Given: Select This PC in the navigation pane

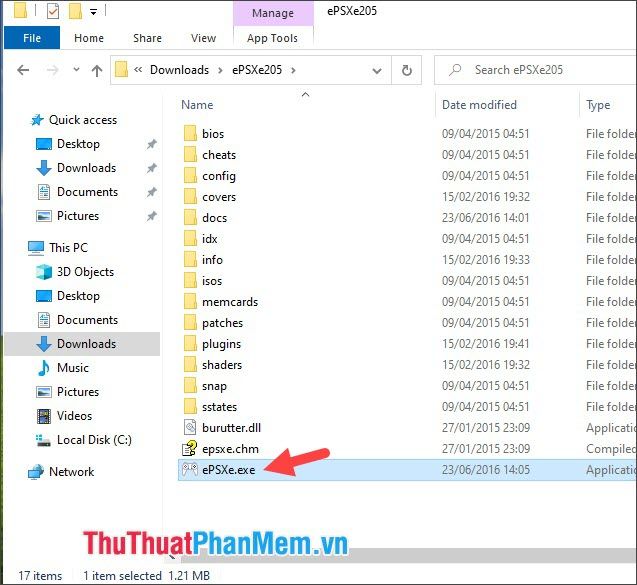Looking at the screenshot, I should coord(68,247).
